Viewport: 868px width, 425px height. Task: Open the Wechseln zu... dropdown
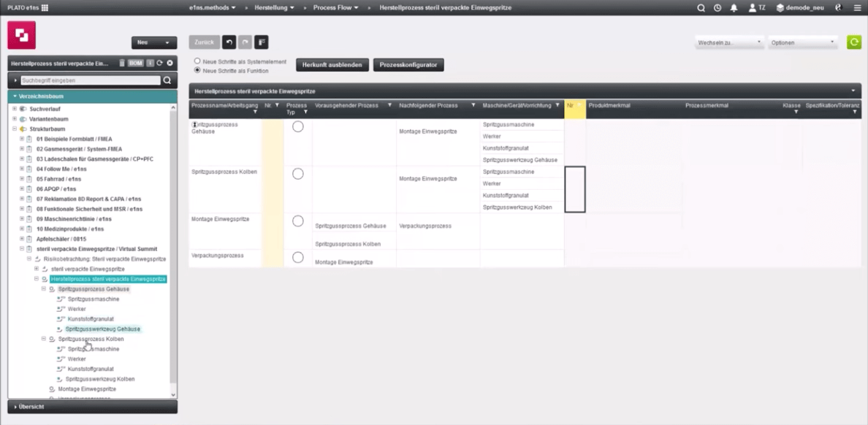click(730, 42)
